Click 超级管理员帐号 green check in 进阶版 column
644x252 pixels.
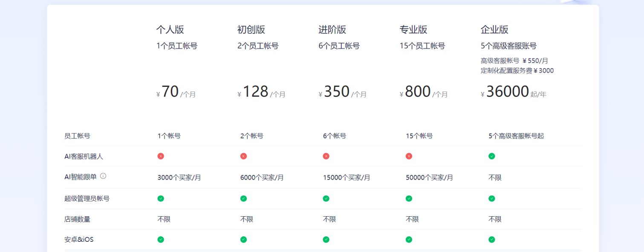coord(326,198)
